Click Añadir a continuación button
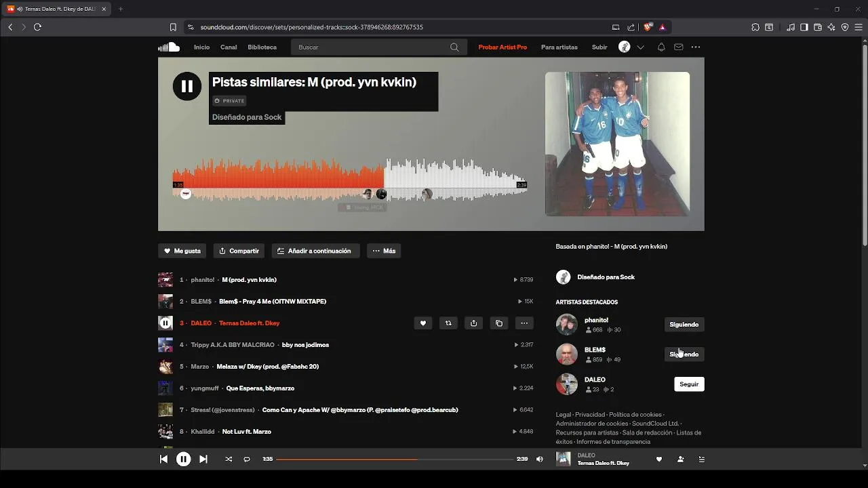The height and width of the screenshot is (488, 868). (315, 251)
